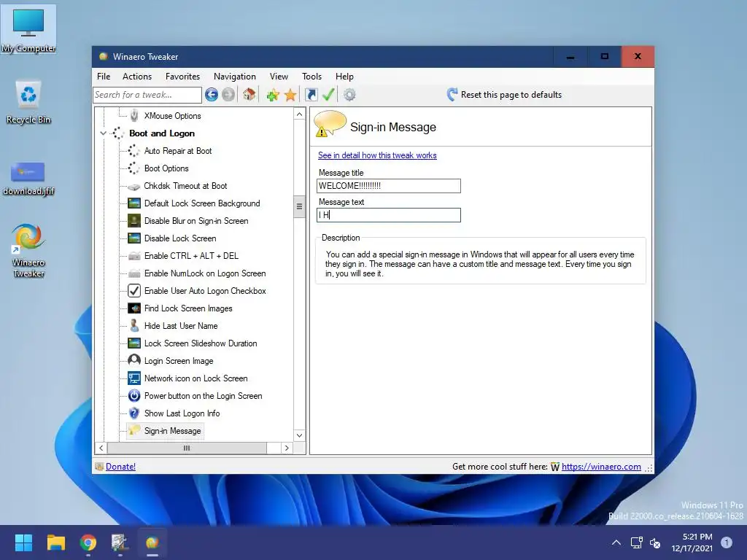This screenshot has height=560, width=747.
Task: Click the Message title input field
Action: point(389,186)
